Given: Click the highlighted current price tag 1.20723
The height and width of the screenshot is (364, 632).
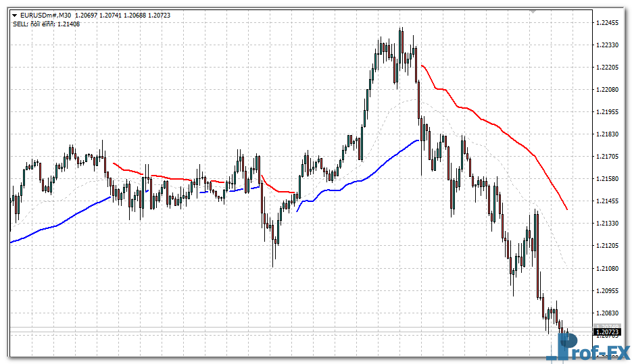Looking at the screenshot, I should coord(608,332).
